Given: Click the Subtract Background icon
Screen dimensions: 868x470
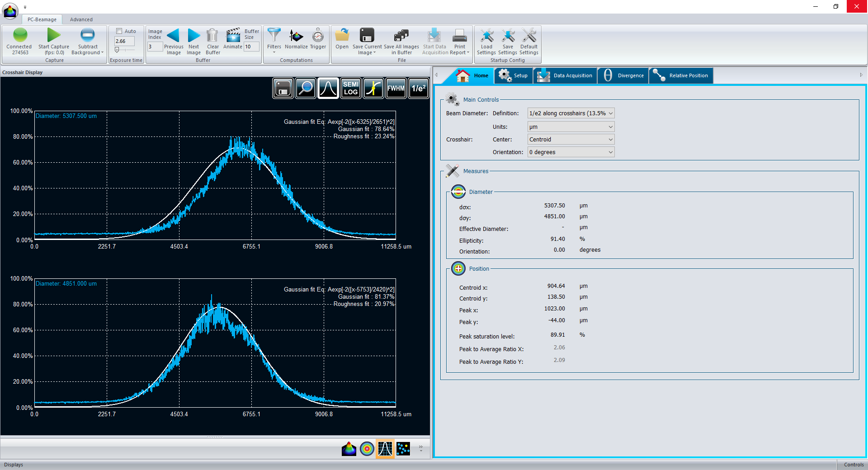Looking at the screenshot, I should coord(87,35).
